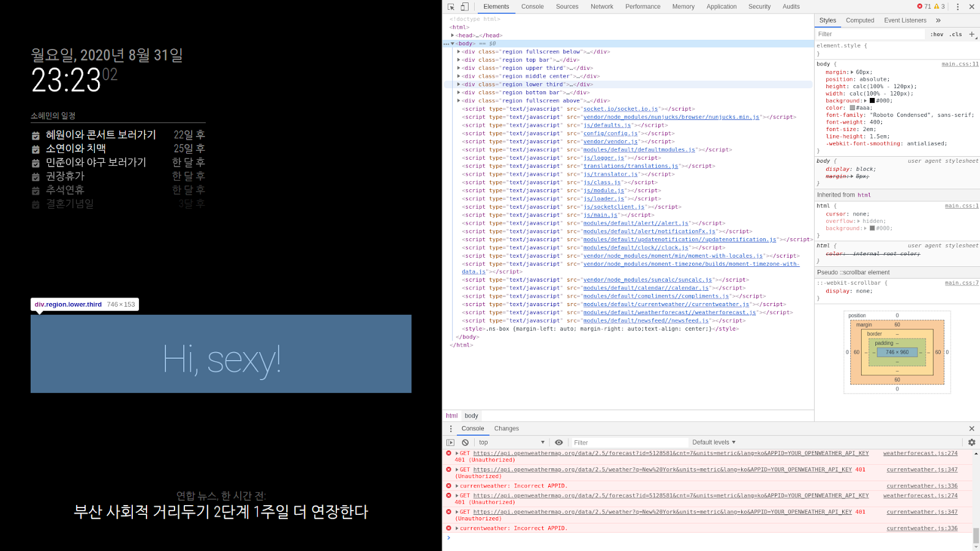The width and height of the screenshot is (980, 551).
Task: Open the Security tab
Action: pyautogui.click(x=759, y=7)
